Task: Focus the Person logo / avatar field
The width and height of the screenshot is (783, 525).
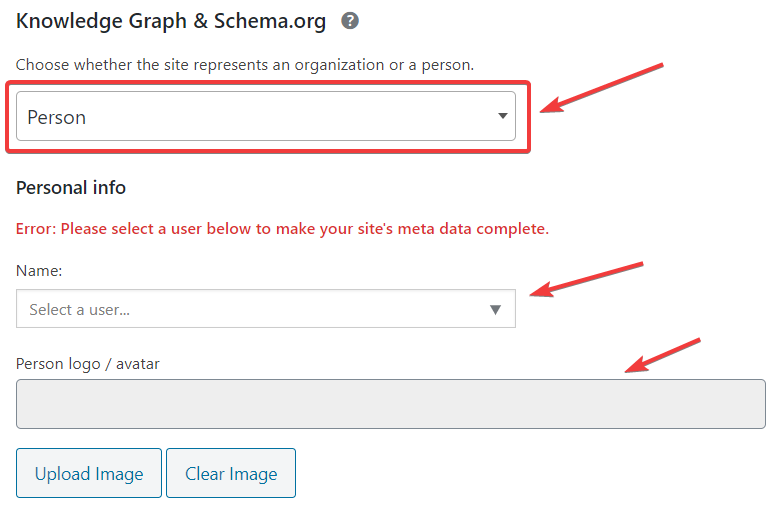Action: point(390,404)
